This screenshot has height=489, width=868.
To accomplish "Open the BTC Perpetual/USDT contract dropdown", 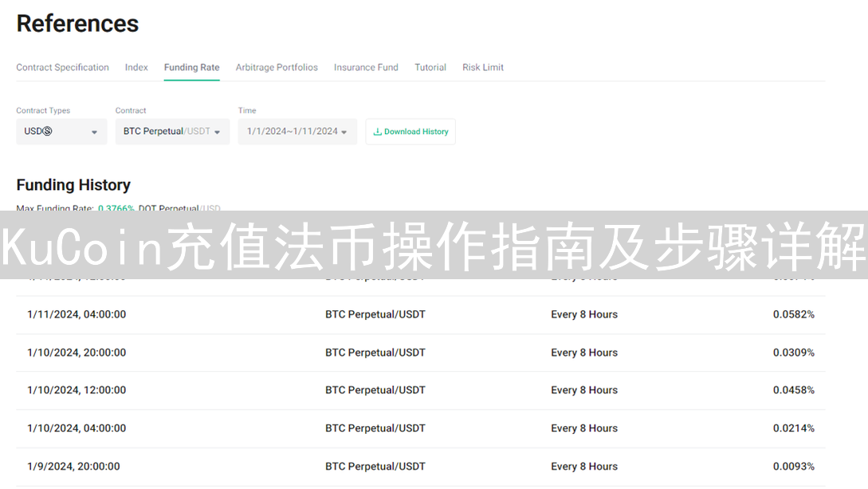I will point(172,132).
